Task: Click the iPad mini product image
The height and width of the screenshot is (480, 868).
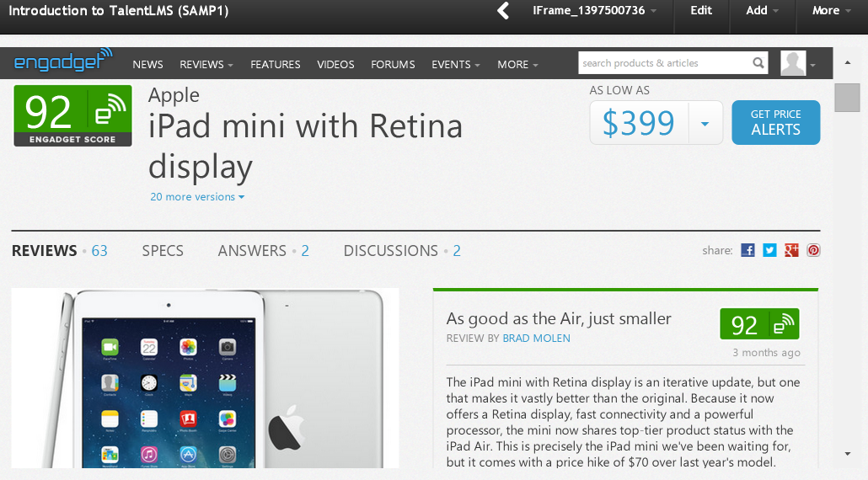Action: [x=205, y=377]
